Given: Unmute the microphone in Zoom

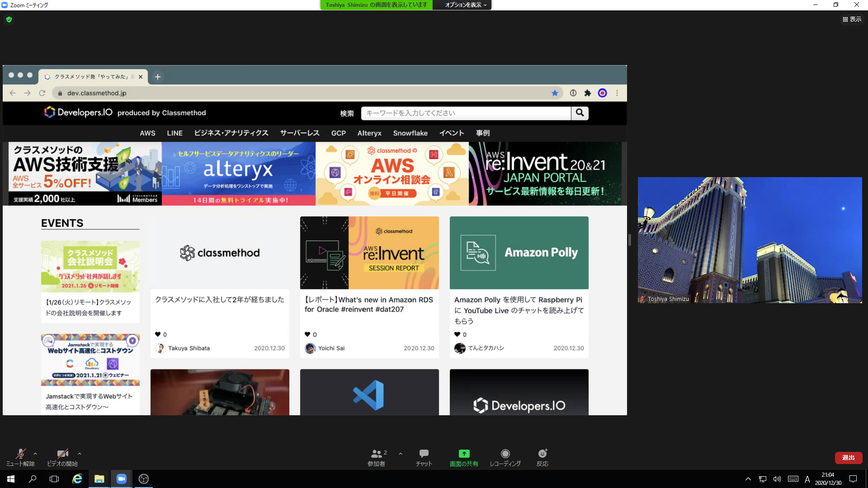Looking at the screenshot, I should click(x=20, y=457).
